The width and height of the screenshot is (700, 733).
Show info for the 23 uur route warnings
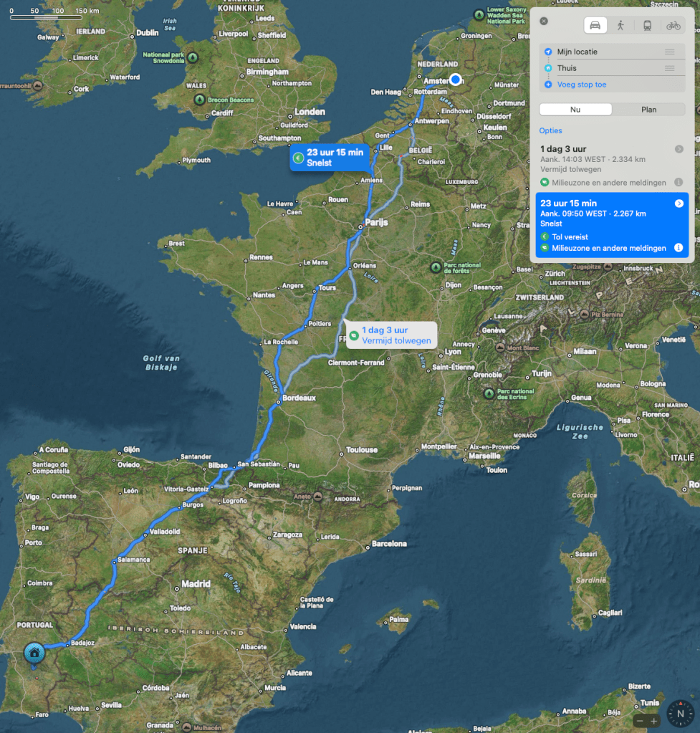click(x=678, y=248)
